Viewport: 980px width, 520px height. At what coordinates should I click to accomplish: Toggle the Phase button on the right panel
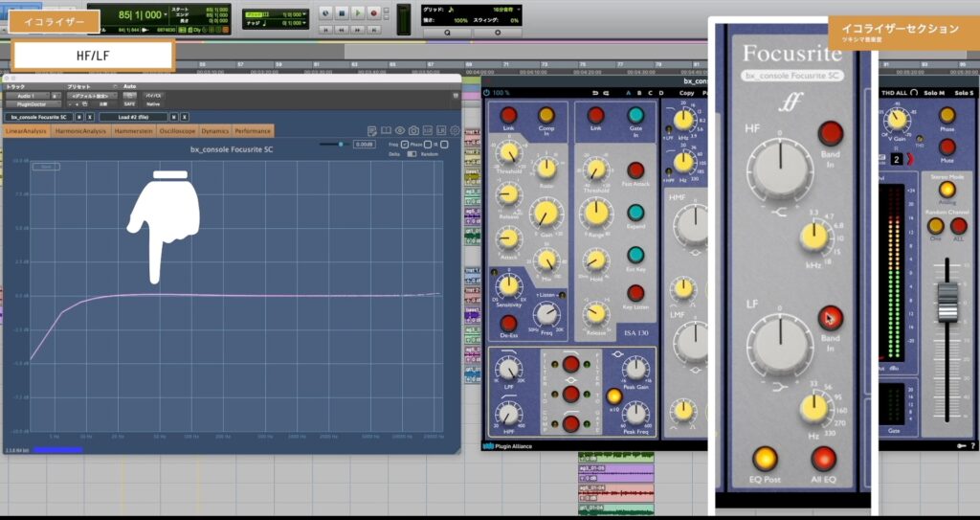pyautogui.click(x=947, y=115)
